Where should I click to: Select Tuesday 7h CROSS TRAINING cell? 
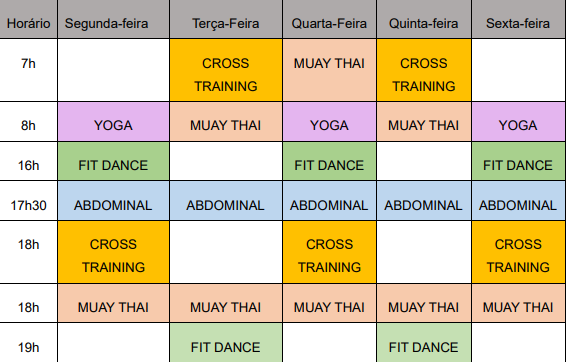pyautogui.click(x=226, y=70)
